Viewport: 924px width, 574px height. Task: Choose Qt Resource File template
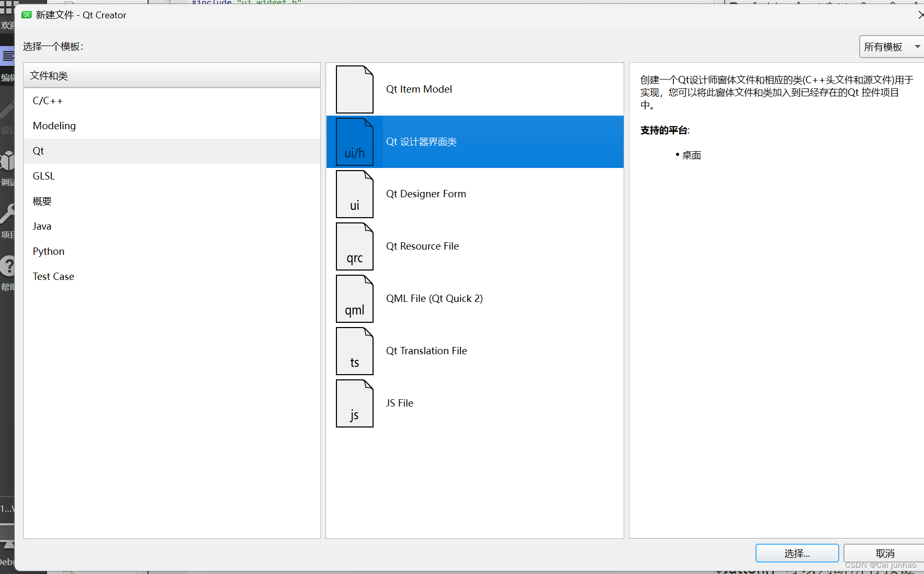pos(475,246)
